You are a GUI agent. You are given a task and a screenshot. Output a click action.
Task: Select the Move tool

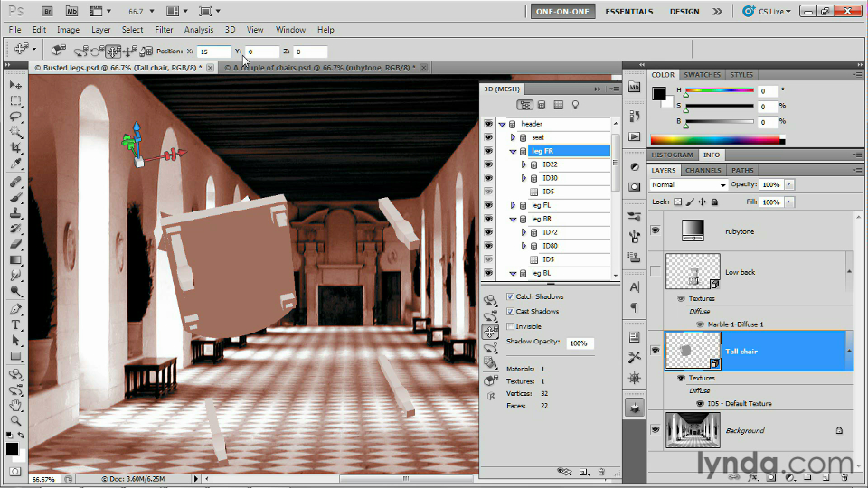point(15,85)
